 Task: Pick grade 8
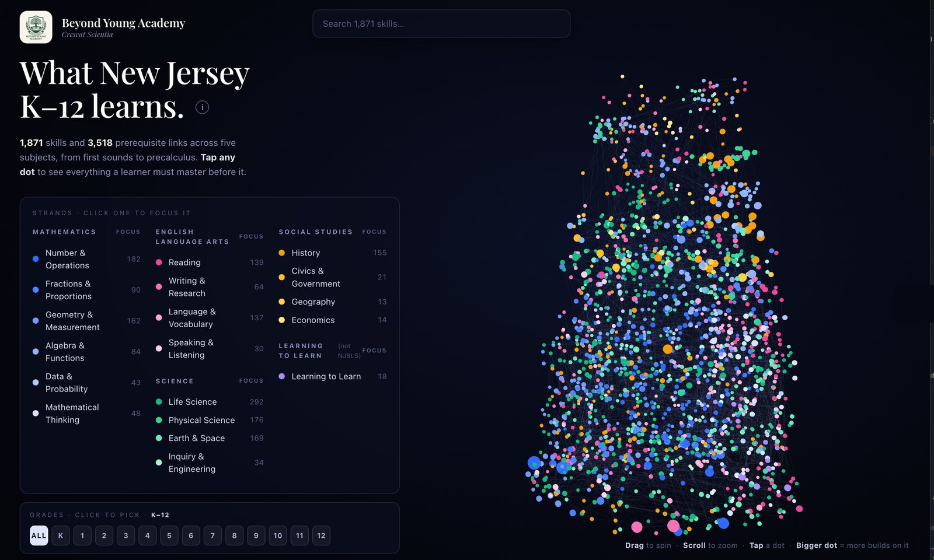pyautogui.click(x=234, y=535)
